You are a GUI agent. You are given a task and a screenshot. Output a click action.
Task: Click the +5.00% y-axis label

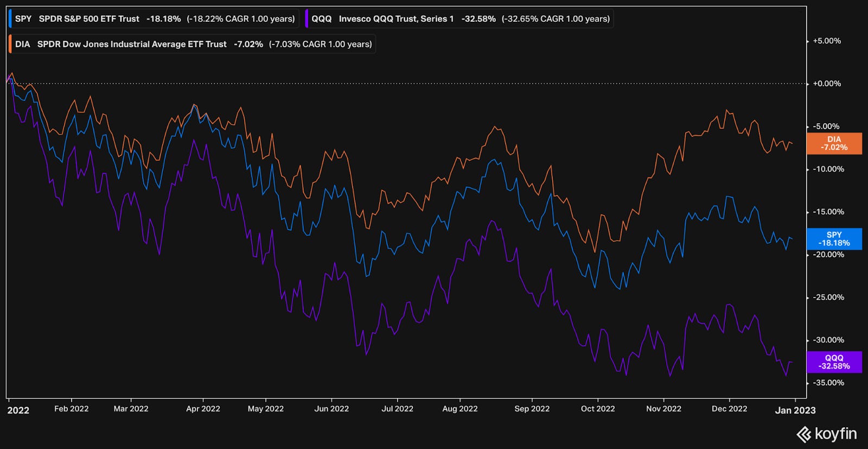(x=827, y=41)
